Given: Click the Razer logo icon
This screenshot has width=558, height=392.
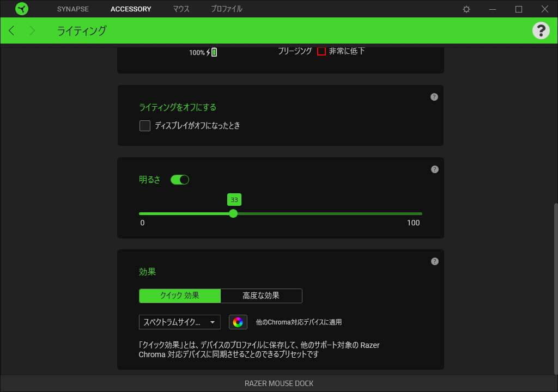Looking at the screenshot, I should pos(22,9).
